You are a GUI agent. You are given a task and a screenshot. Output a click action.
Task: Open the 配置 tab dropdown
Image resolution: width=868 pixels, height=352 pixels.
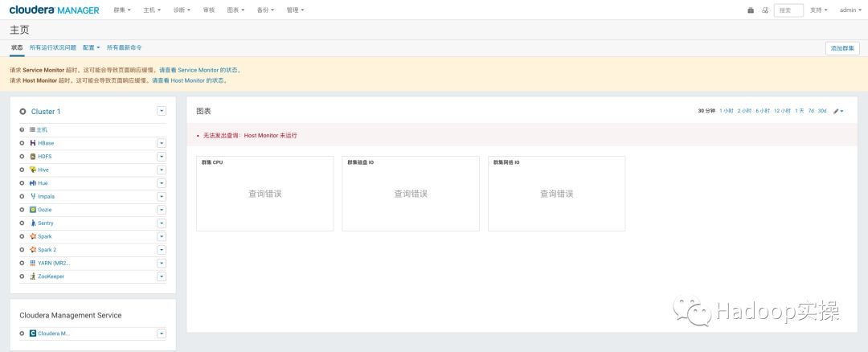pyautogui.click(x=92, y=47)
